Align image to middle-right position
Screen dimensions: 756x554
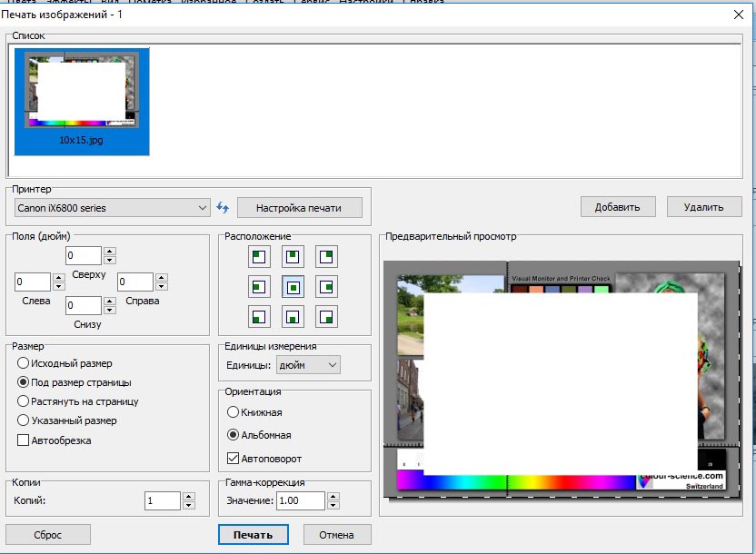pos(326,287)
